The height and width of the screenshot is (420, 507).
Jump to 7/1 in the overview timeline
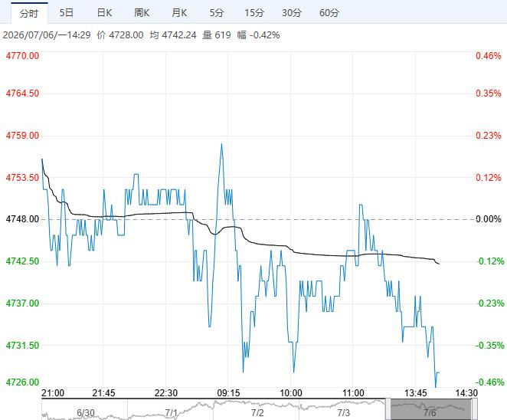(172, 413)
